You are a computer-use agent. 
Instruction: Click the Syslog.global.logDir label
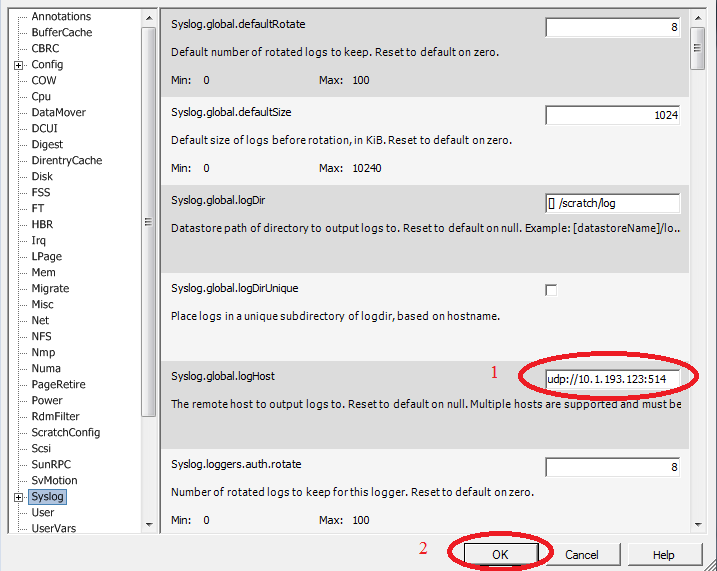pyautogui.click(x=218, y=200)
